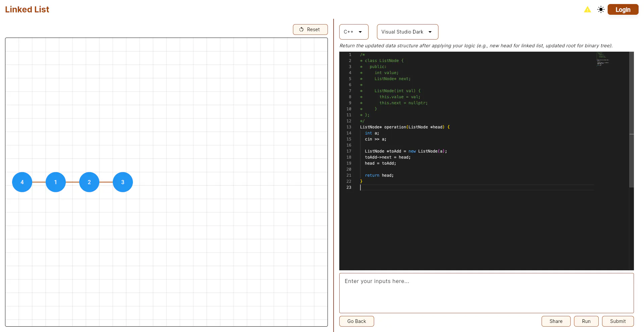Image resolution: width=644 pixels, height=332 pixels.
Task: Click the Go Back button
Action: (x=356, y=321)
